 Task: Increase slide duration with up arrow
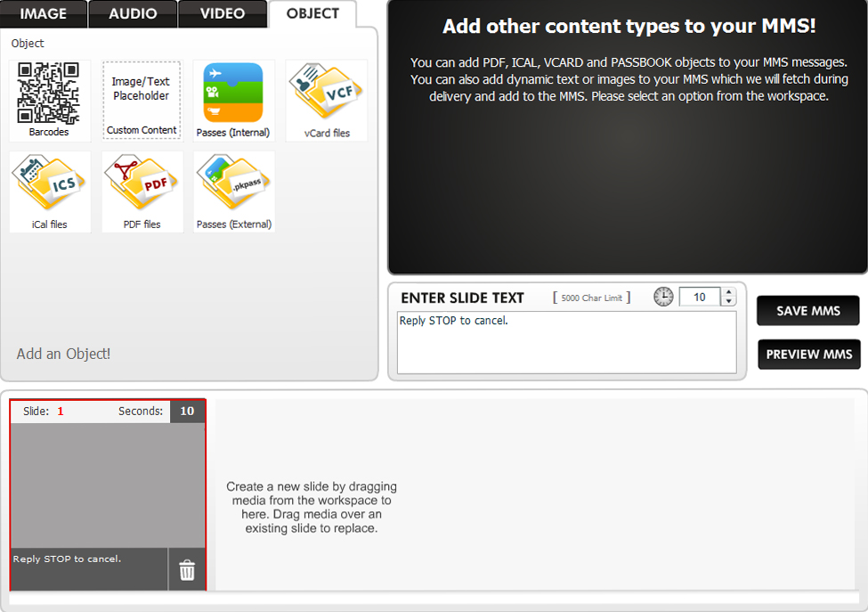[x=728, y=292]
